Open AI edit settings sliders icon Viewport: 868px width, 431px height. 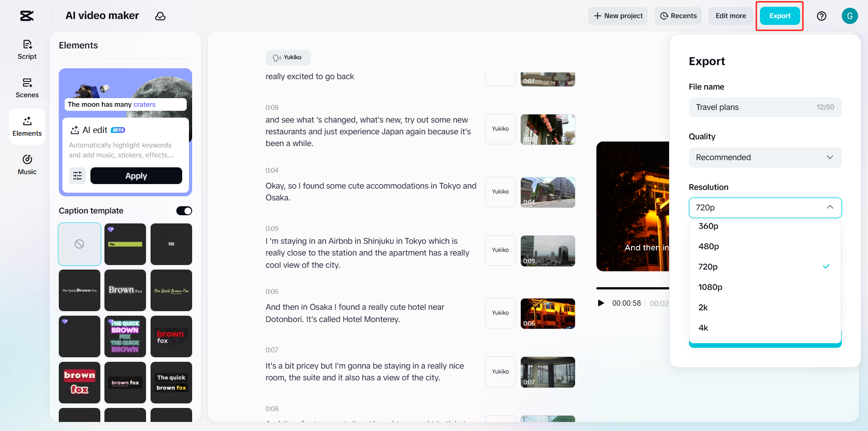click(x=77, y=176)
